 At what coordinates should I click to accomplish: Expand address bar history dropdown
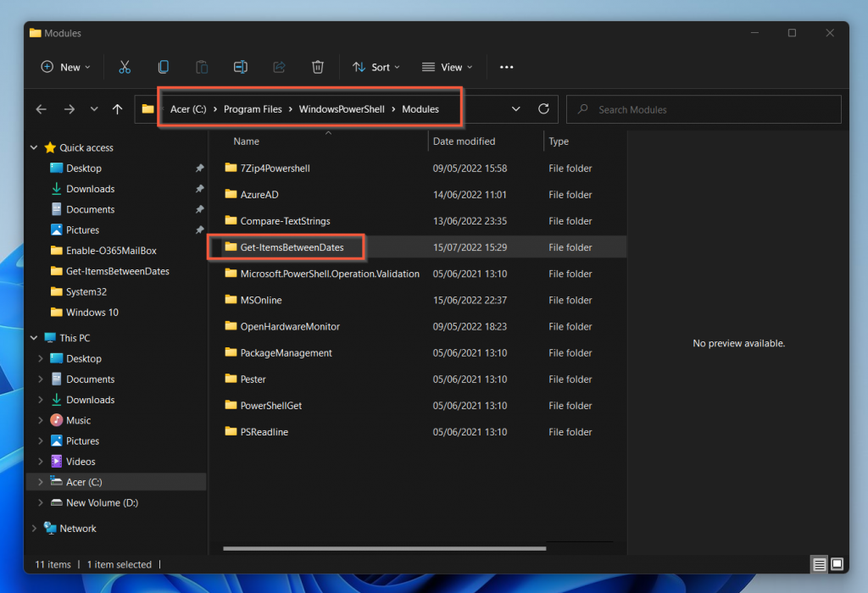pos(516,109)
